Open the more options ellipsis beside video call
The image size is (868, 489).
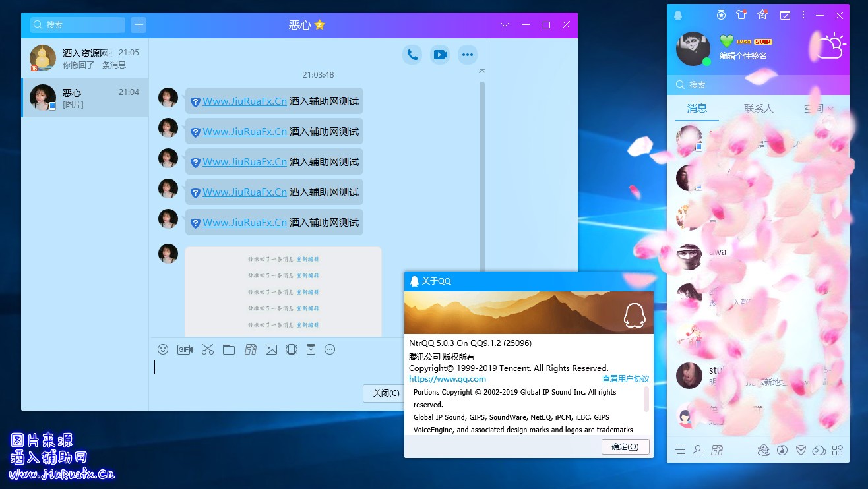pyautogui.click(x=468, y=55)
